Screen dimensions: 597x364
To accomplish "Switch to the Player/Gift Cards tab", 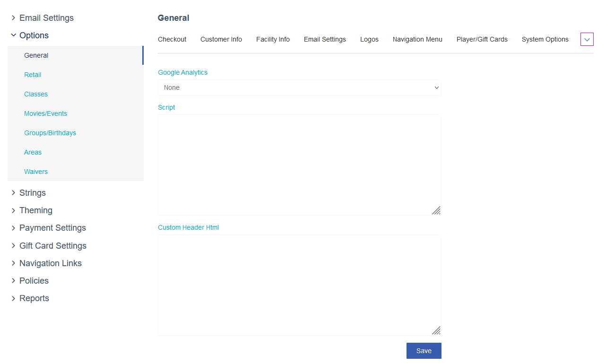I will coord(482,39).
